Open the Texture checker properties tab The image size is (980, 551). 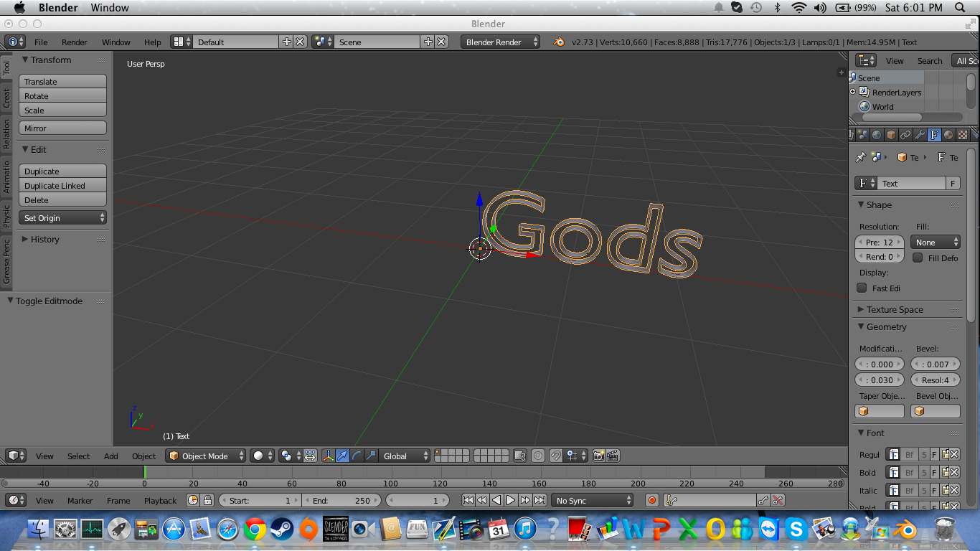(963, 135)
